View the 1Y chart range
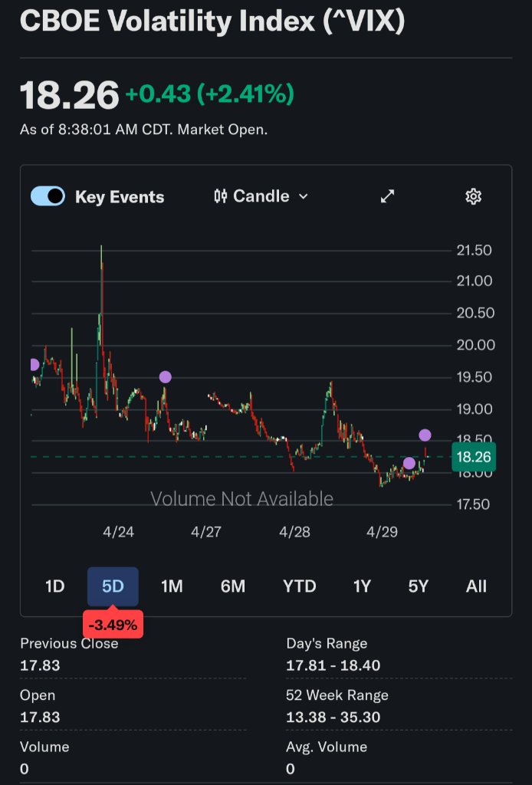The height and width of the screenshot is (785, 532). [362, 586]
